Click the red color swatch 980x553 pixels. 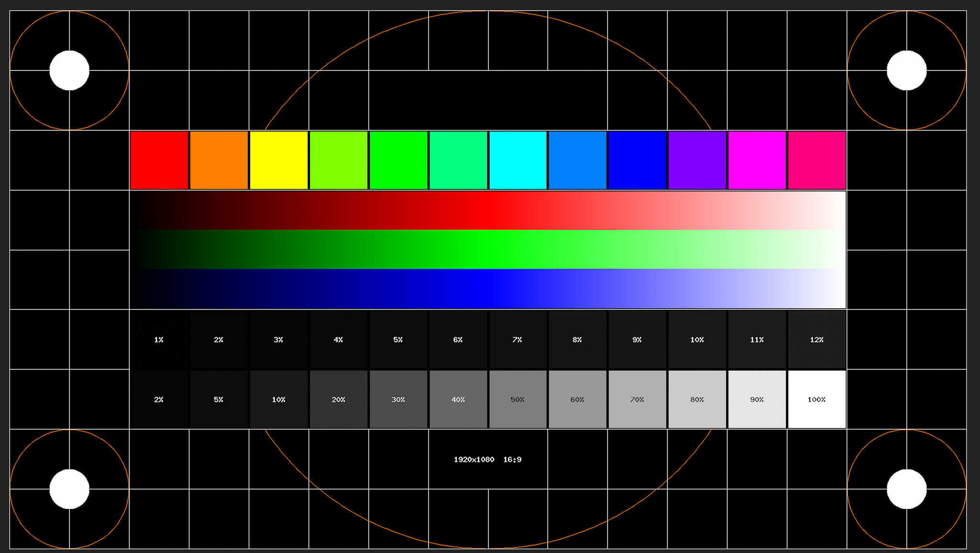tap(159, 160)
